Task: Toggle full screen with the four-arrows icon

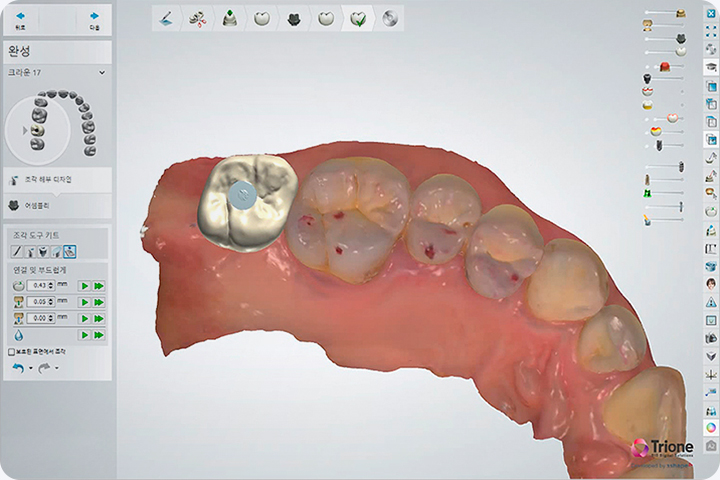Action: tap(711, 31)
